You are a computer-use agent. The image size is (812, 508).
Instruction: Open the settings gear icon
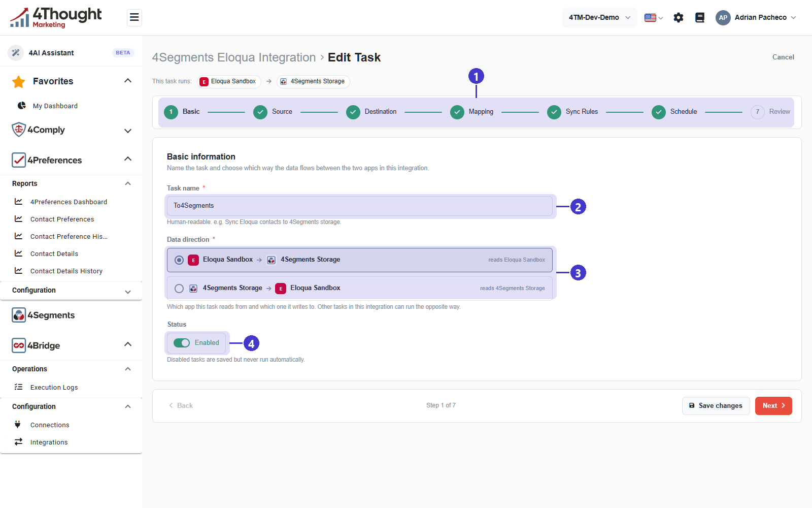(679, 18)
